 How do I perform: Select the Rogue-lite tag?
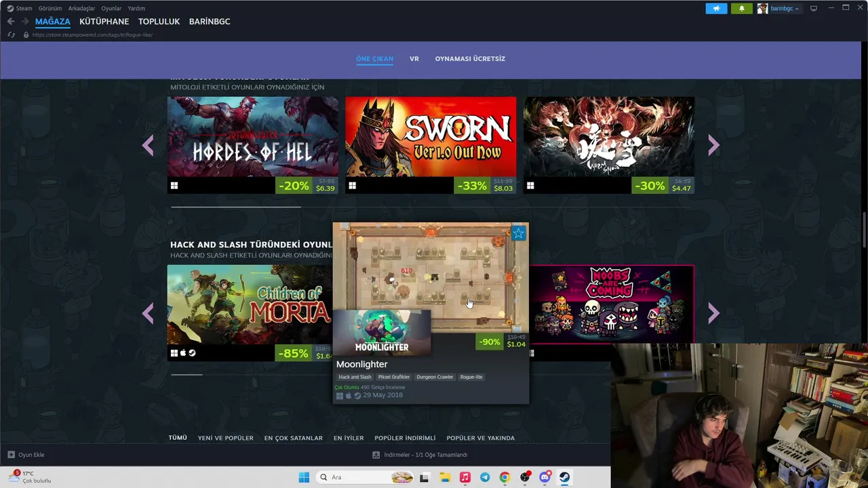[x=471, y=377]
